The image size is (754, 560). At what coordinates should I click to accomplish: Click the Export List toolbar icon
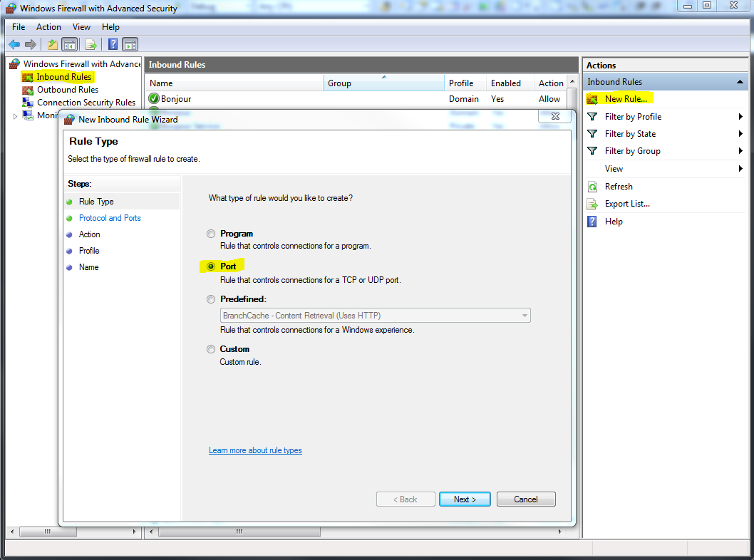pyautogui.click(x=91, y=43)
